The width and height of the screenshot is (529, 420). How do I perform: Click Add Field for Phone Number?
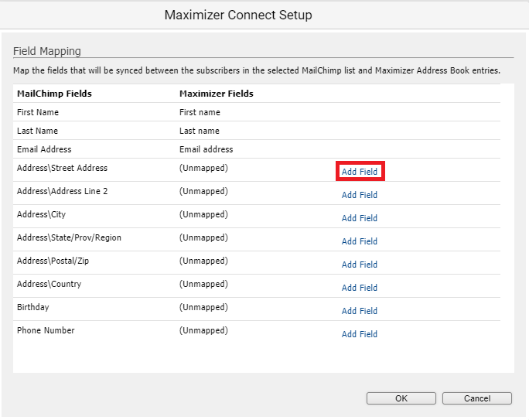[x=360, y=334]
